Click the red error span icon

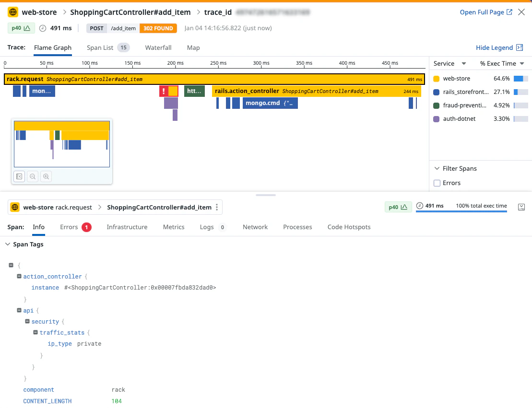[x=164, y=91]
